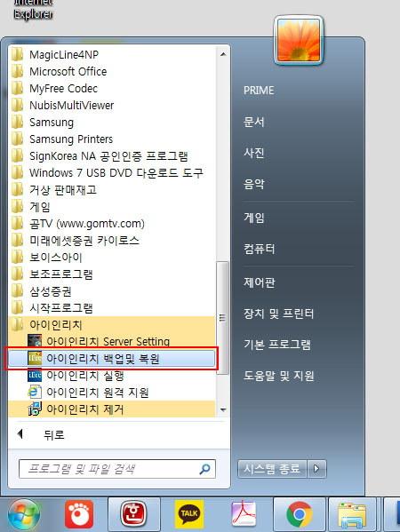
Task: Expand Windows 7 USB DVD 다운로드 도구 folder
Action: 116,172
